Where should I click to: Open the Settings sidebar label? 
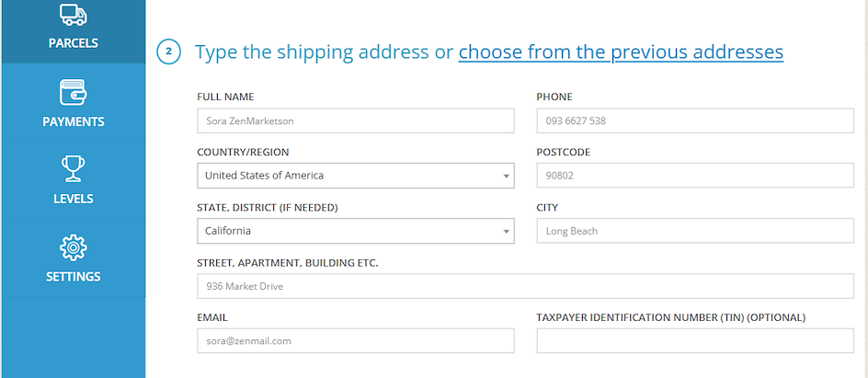73,276
